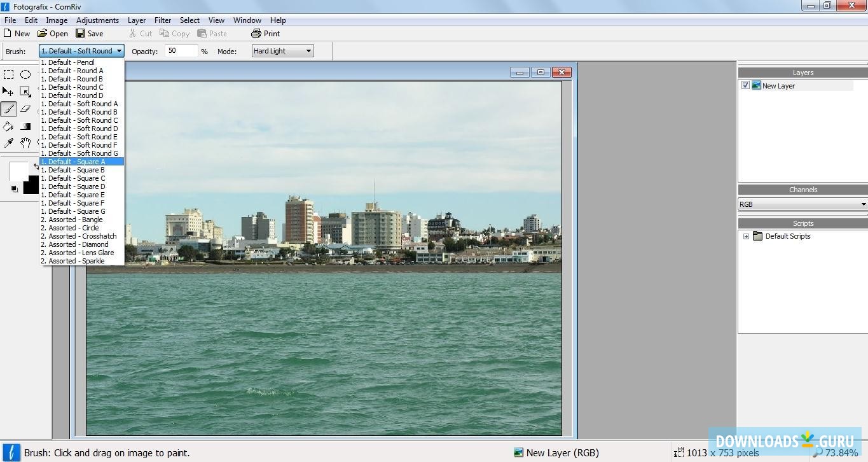
Task: Activate the Hand pan tool
Action: pos(25,143)
